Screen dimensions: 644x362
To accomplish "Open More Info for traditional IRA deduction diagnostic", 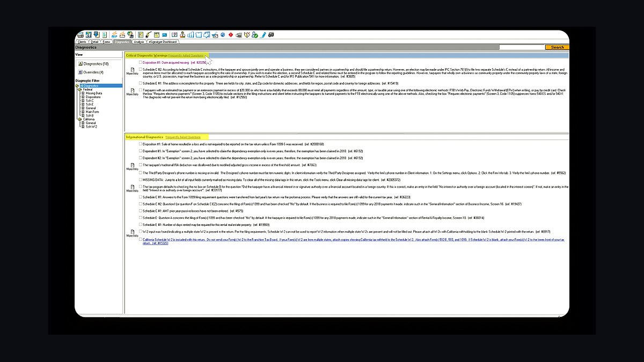I will click(x=132, y=167).
